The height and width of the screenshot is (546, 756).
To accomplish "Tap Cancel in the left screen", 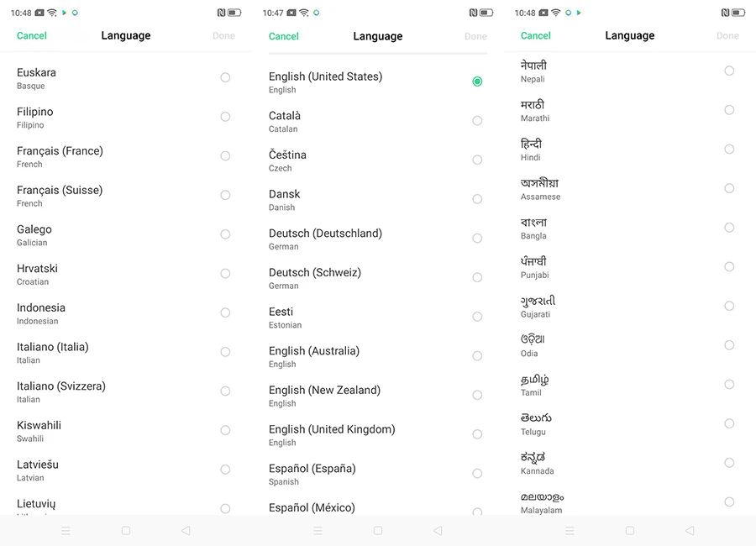I will (x=32, y=35).
